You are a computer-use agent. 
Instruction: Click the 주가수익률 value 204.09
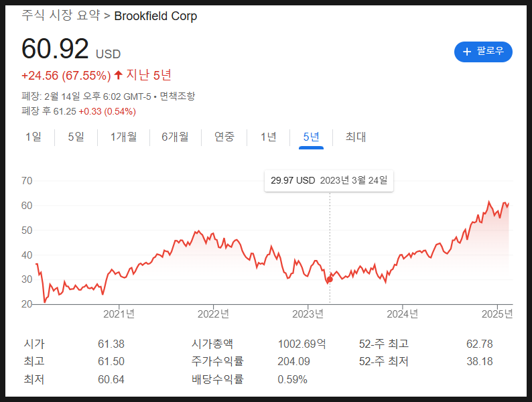click(x=293, y=361)
